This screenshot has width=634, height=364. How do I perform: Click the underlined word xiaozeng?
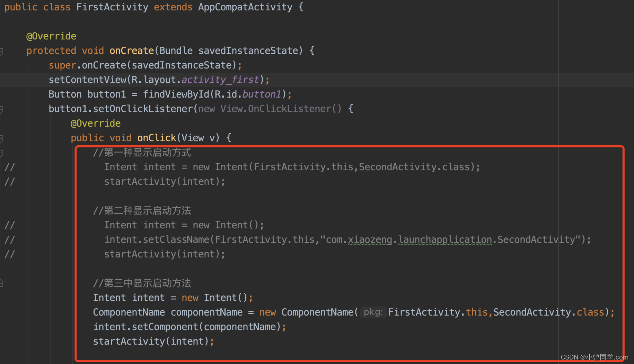370,239
